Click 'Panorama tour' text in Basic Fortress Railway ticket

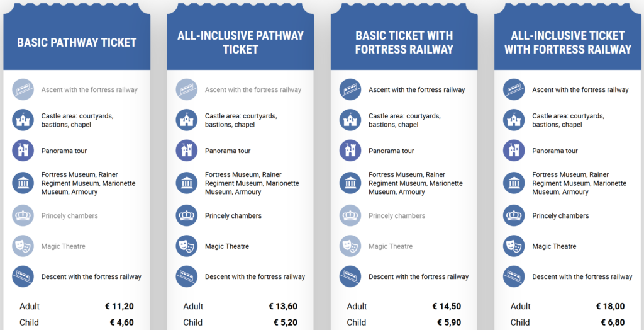[x=391, y=151]
